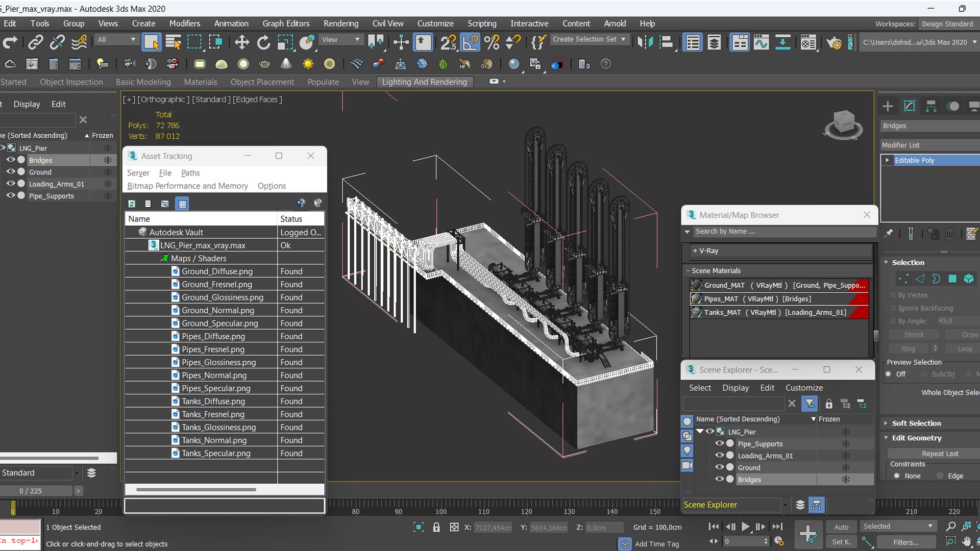Click the Set K. button
The height and width of the screenshot is (551, 980).
click(x=841, y=542)
